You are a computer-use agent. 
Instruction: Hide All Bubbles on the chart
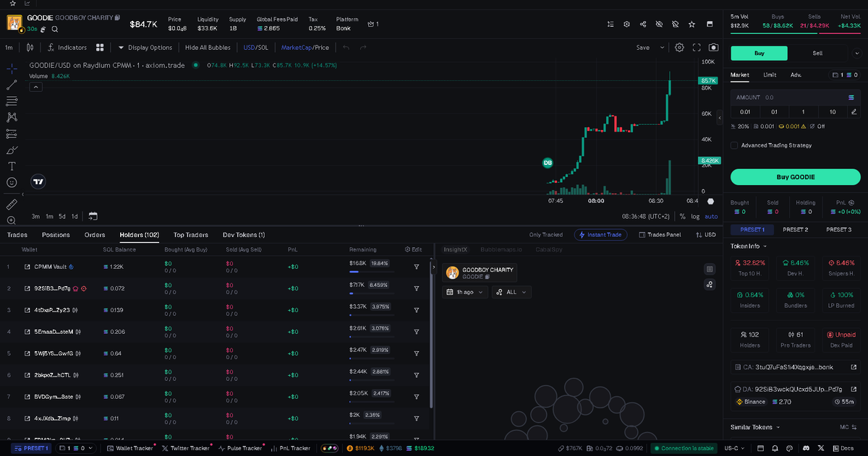point(208,48)
